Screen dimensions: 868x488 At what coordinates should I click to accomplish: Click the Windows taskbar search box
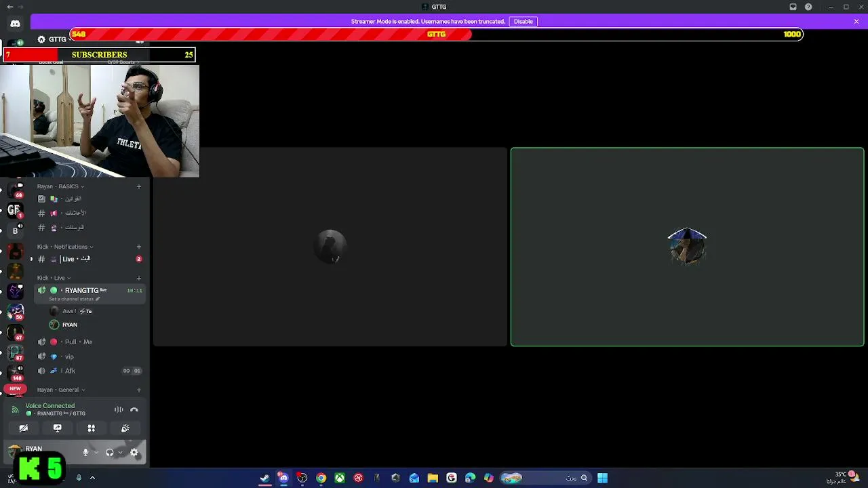[545, 478]
